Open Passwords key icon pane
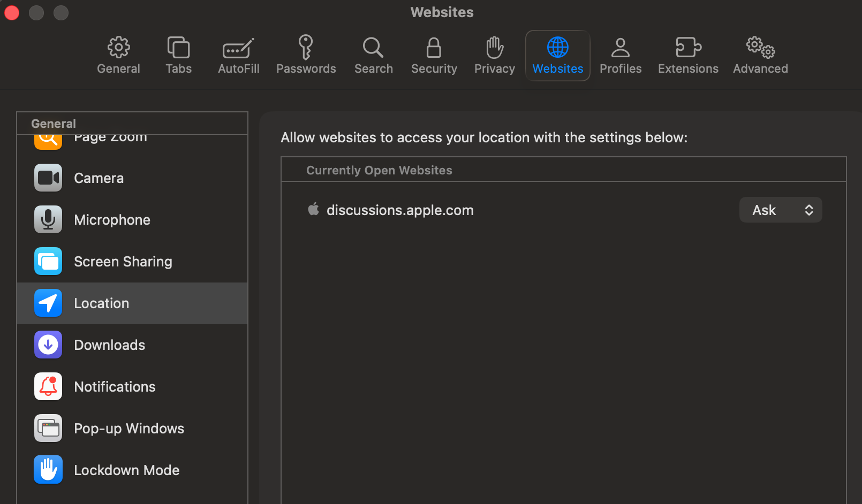The width and height of the screenshot is (862, 504). [x=306, y=55]
